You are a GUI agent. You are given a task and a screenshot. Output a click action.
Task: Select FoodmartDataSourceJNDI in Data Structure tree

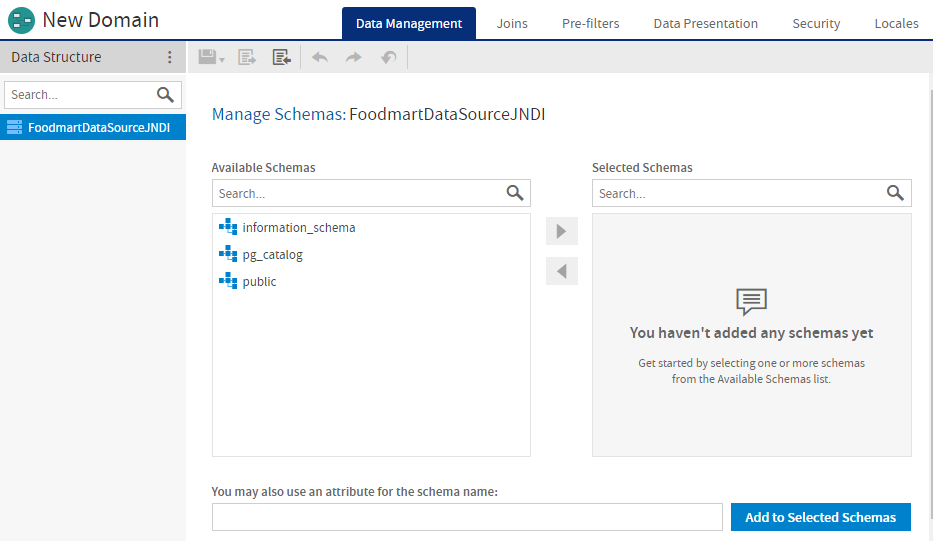point(93,127)
